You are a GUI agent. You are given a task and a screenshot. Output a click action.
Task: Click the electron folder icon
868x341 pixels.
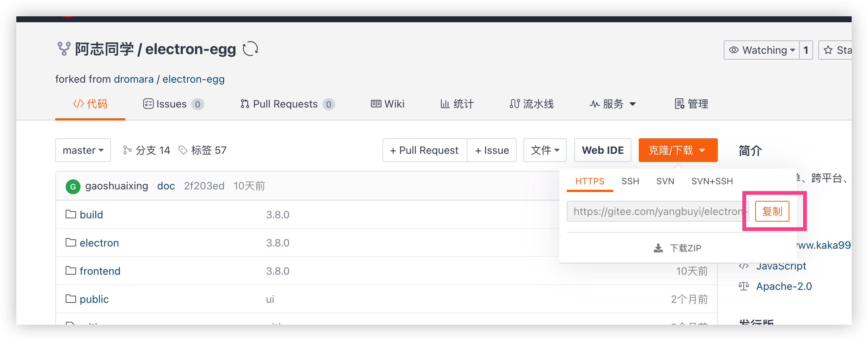70,242
